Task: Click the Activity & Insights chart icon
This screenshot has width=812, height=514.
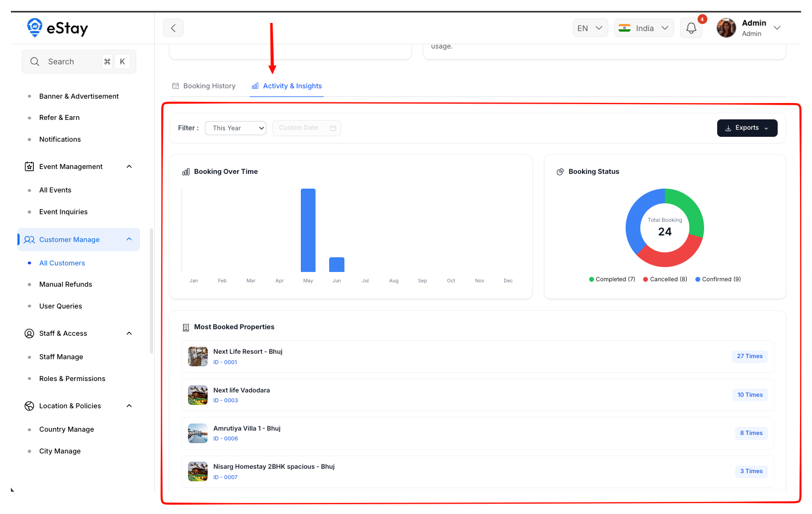Action: [255, 86]
